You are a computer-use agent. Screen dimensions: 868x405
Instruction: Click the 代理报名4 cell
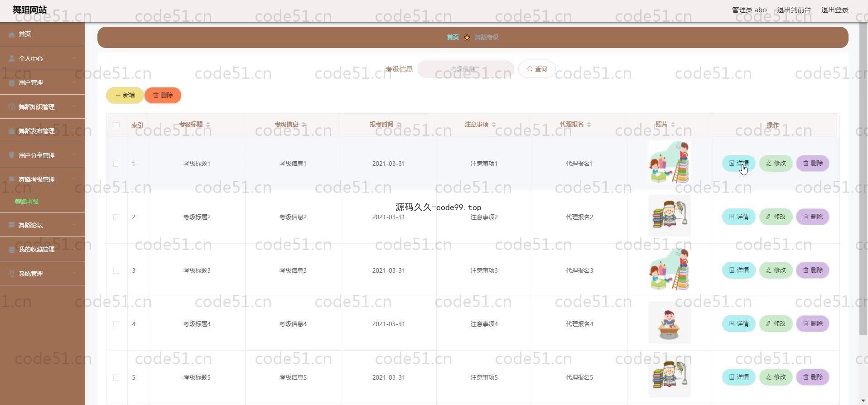point(579,324)
